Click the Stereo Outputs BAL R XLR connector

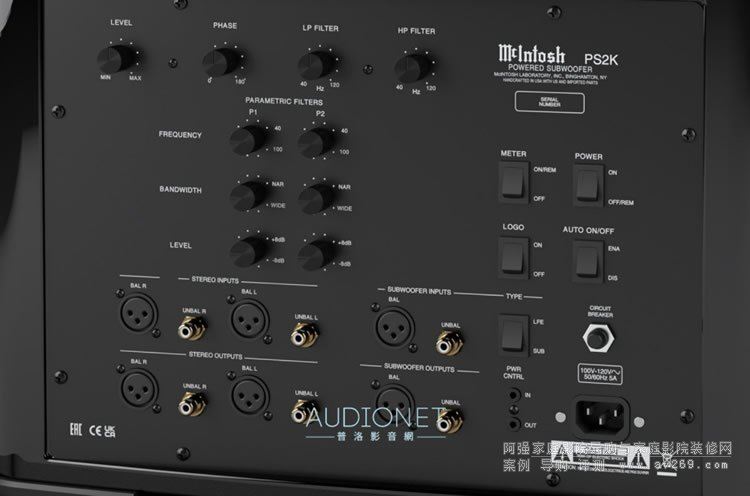click(x=139, y=388)
